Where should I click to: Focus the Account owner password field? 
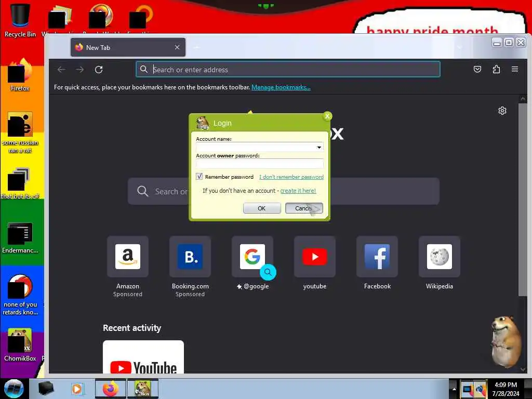coord(260,164)
